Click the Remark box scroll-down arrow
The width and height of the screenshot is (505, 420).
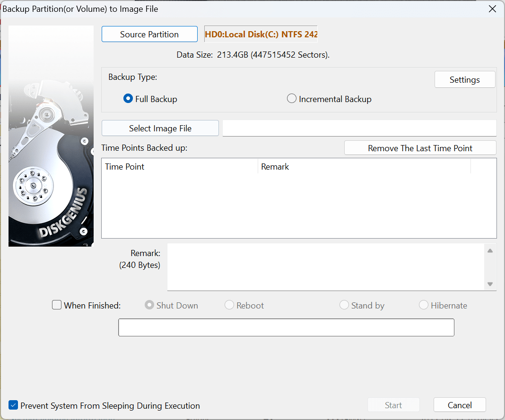[x=490, y=284]
